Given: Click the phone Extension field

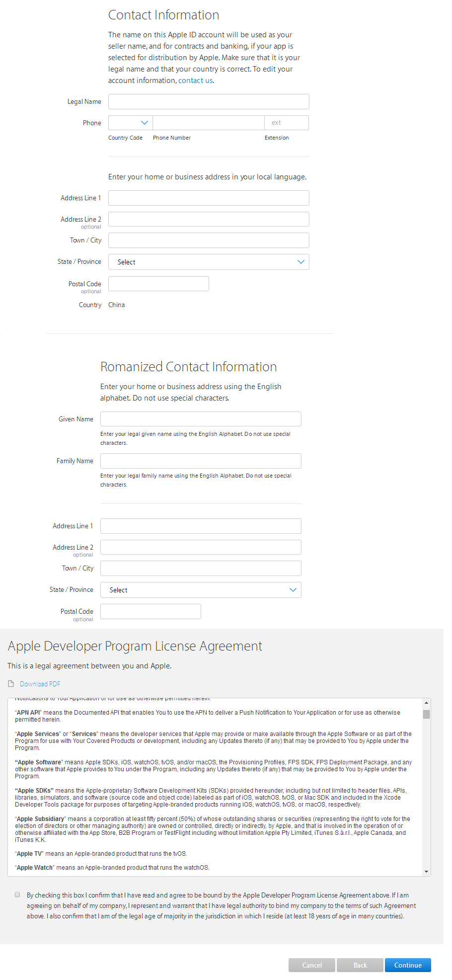Looking at the screenshot, I should coord(287,123).
